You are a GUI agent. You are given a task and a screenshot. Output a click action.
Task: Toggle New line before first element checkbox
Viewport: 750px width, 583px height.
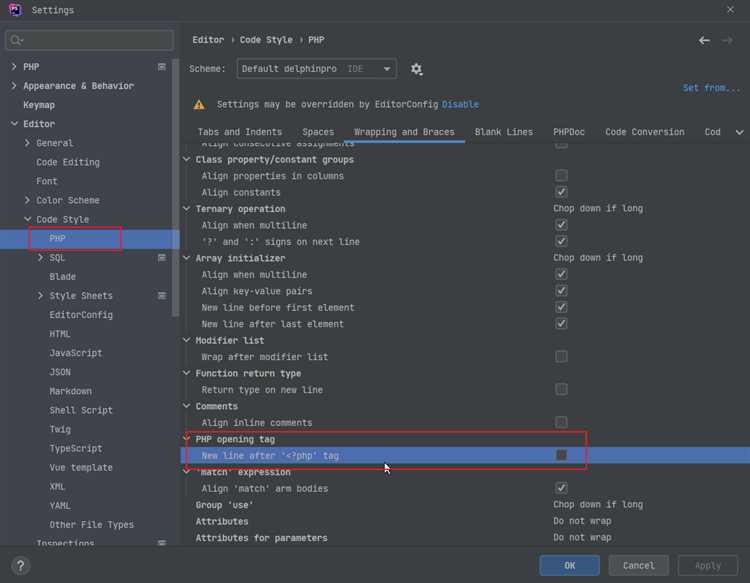click(x=561, y=307)
